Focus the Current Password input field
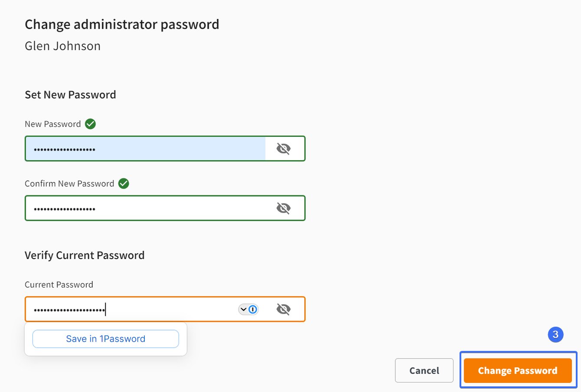This screenshot has width=581, height=392. [130, 309]
